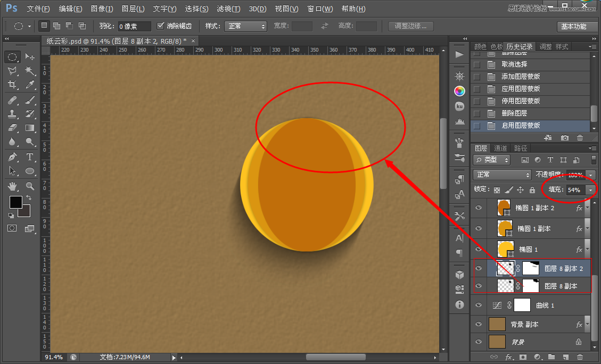Image resolution: width=601 pixels, height=364 pixels.
Task: Select the Dodge tool
Action: point(30,142)
